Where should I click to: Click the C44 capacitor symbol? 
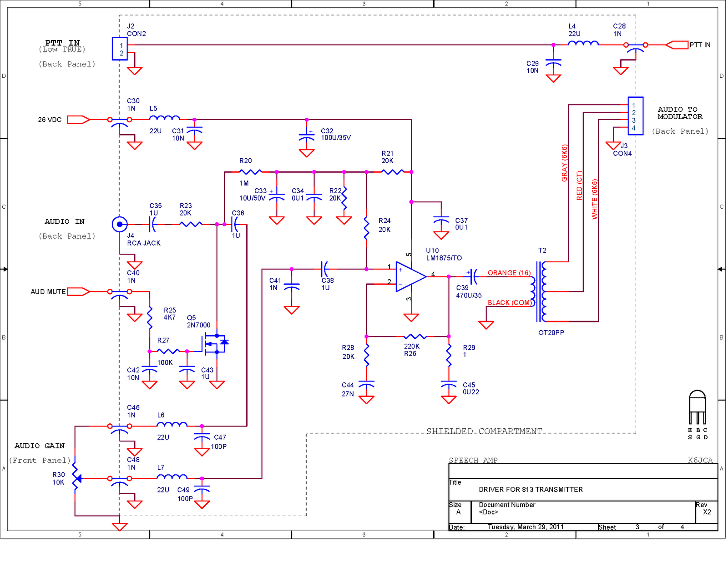pyautogui.click(x=366, y=384)
